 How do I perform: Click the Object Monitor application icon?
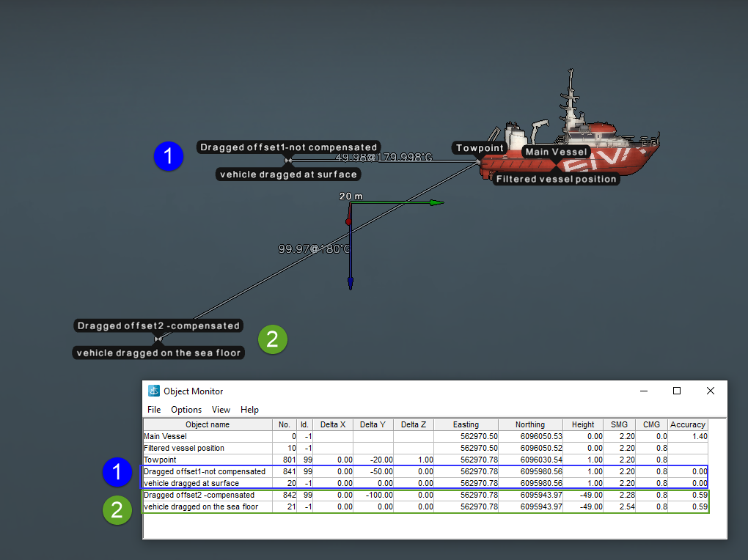pyautogui.click(x=153, y=391)
